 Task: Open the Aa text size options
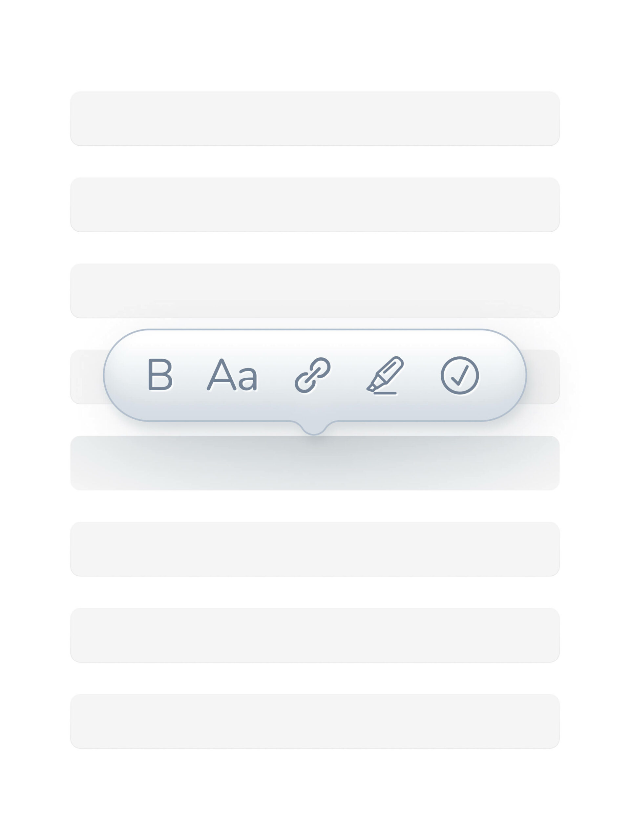coord(232,375)
